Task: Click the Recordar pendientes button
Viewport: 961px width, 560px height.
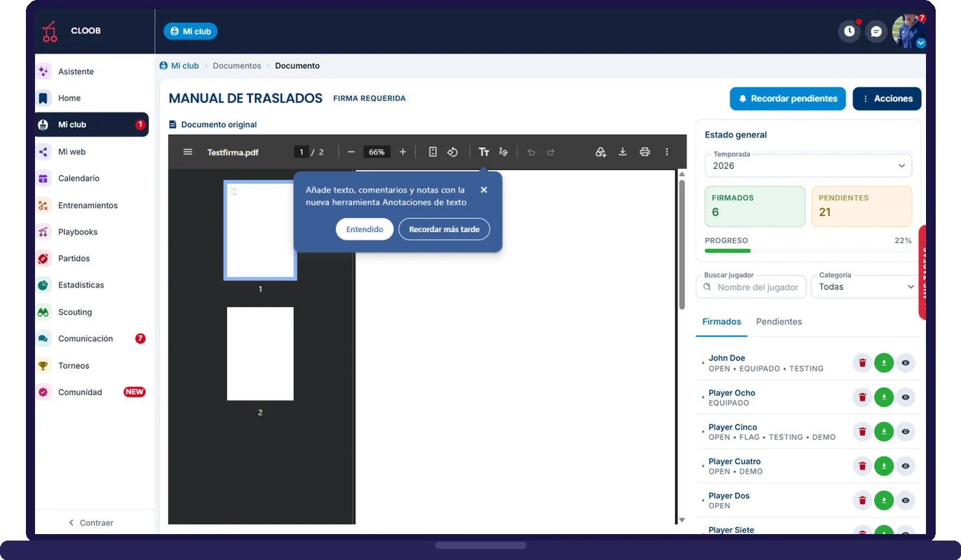Action: coord(788,99)
